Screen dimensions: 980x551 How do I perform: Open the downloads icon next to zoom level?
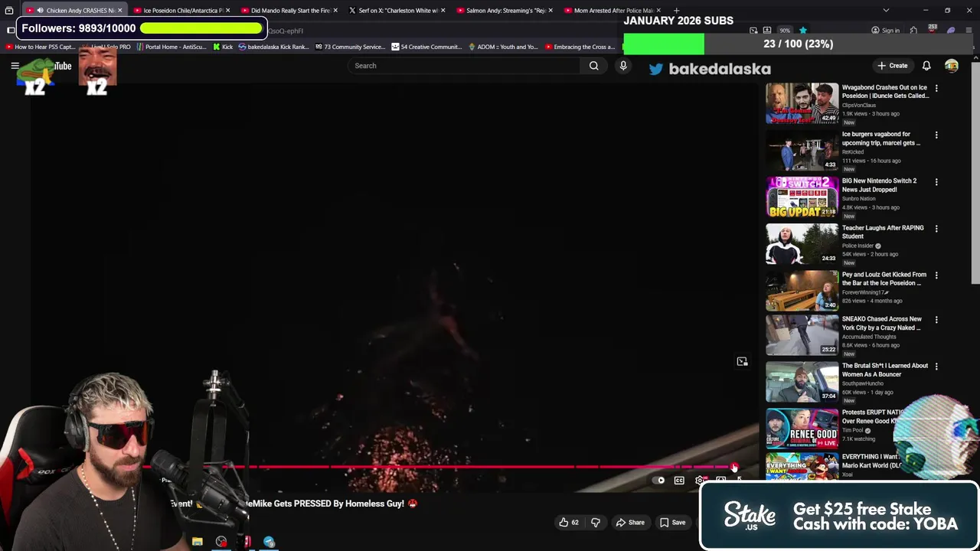click(x=766, y=31)
